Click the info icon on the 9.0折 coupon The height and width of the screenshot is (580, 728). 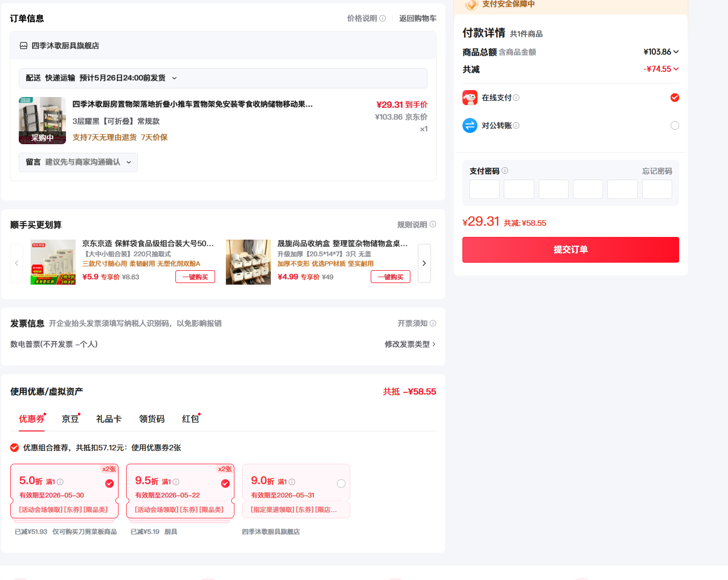(292, 482)
